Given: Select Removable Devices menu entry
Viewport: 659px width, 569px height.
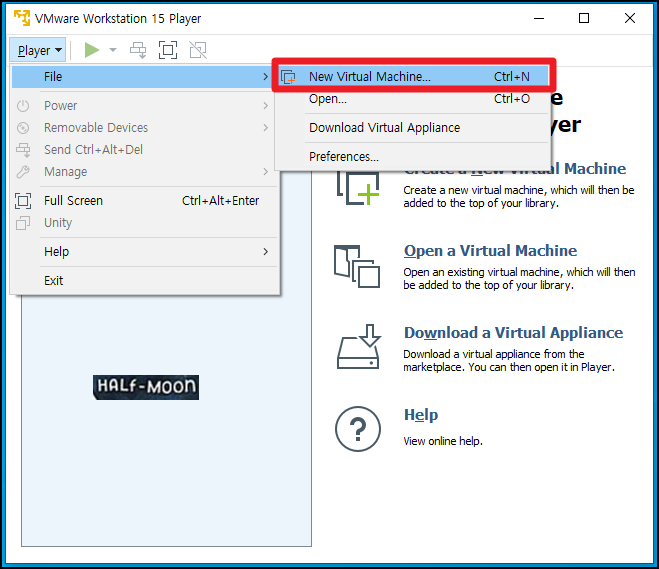Looking at the screenshot, I should point(141,127).
